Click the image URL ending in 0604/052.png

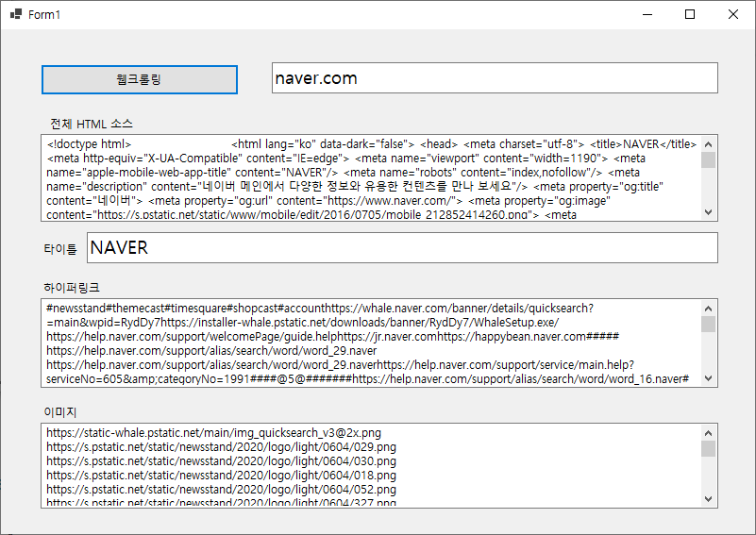pos(221,489)
